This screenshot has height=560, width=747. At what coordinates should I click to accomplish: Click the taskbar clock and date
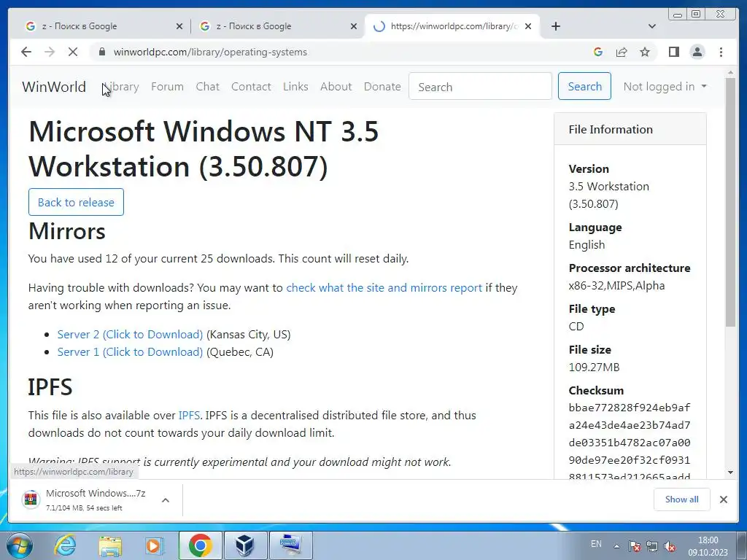pos(708,546)
